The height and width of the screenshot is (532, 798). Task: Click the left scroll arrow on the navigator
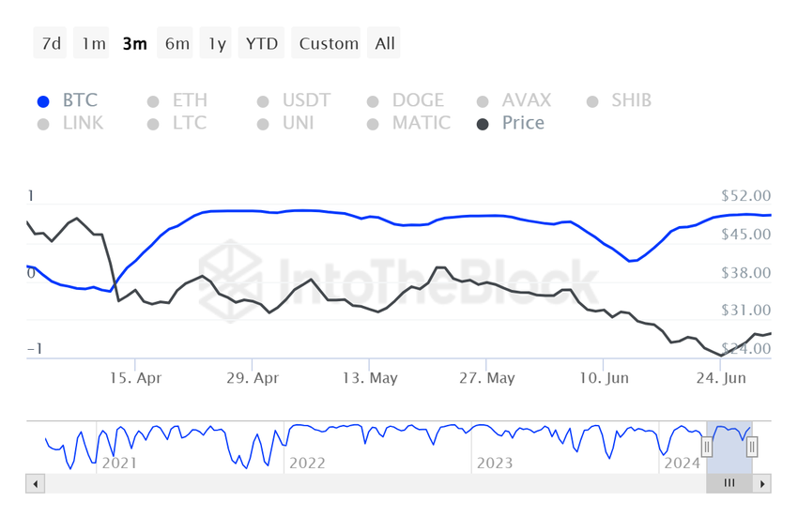(x=35, y=484)
